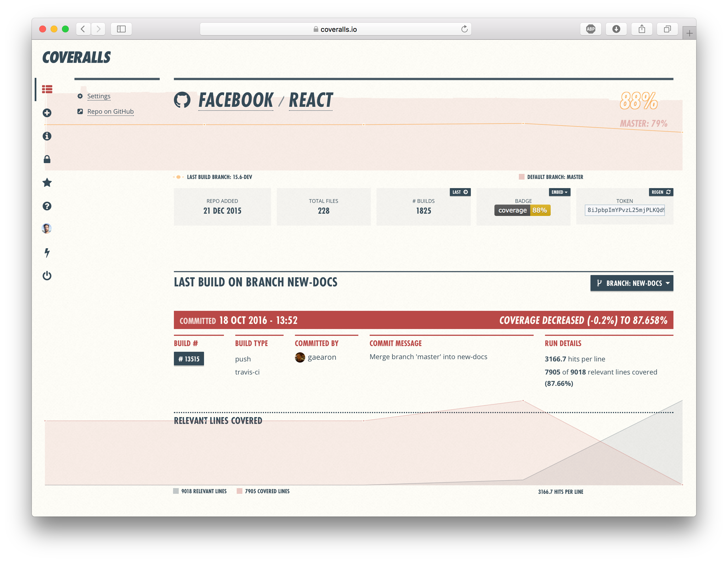This screenshot has height=562, width=728.
Task: Open the Settings link
Action: (x=99, y=96)
